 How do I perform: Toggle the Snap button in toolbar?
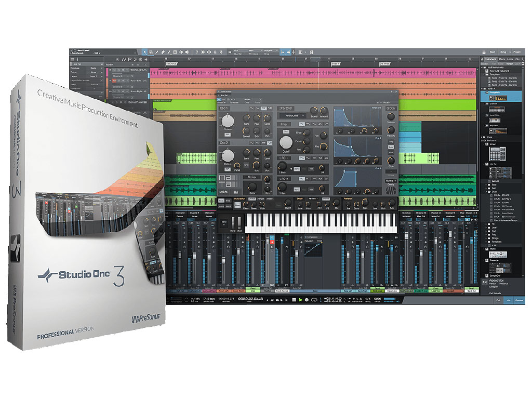[283, 52]
